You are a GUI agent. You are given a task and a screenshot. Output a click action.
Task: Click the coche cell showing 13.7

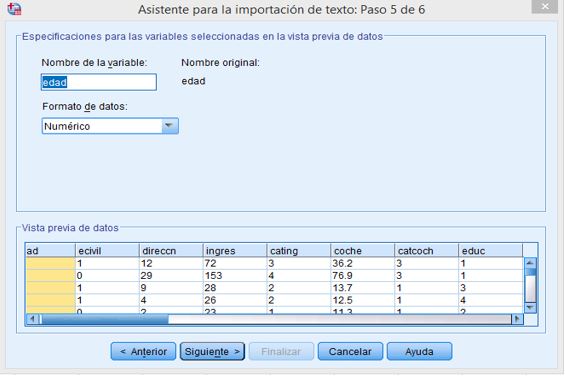(362, 288)
